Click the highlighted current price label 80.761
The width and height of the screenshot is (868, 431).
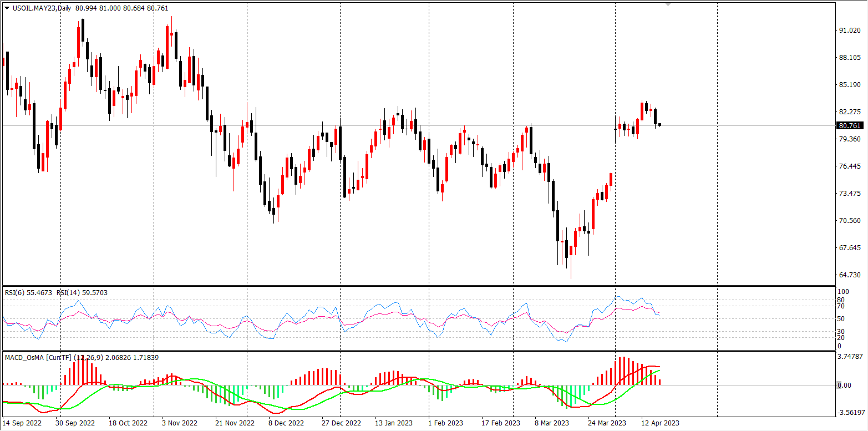[x=850, y=126]
